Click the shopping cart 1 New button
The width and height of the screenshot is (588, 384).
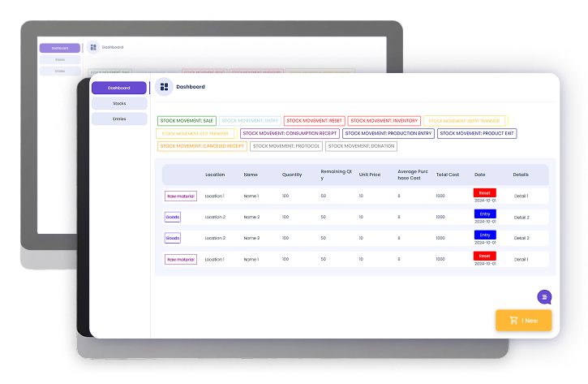pyautogui.click(x=523, y=320)
